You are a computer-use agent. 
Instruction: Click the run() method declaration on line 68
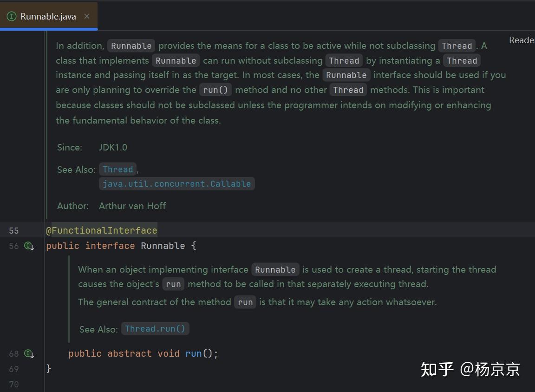tap(194, 353)
